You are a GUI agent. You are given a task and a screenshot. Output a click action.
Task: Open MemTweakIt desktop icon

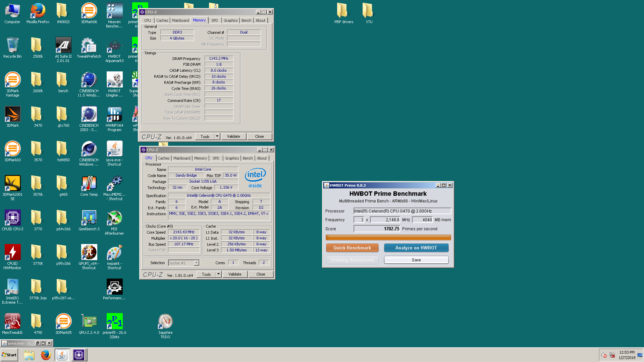[12, 324]
